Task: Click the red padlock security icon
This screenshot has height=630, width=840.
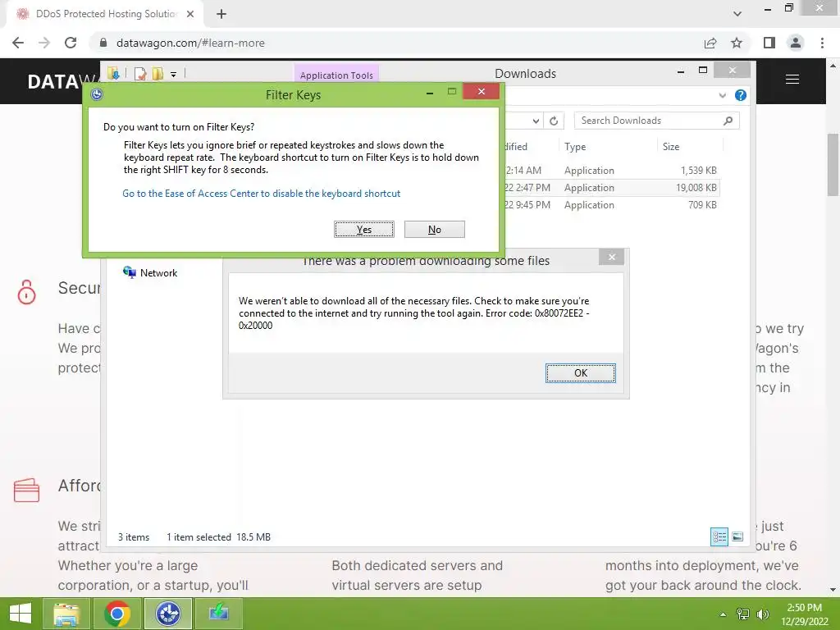Action: (x=26, y=292)
